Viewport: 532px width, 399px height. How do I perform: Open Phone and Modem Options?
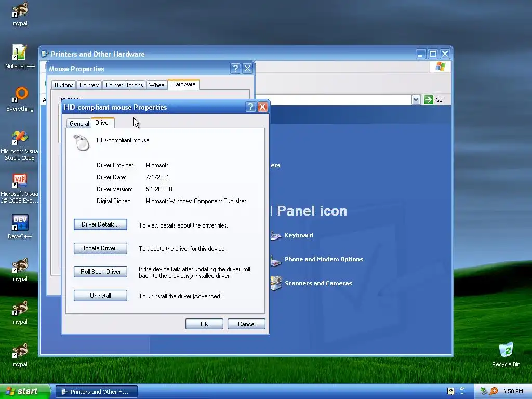(x=323, y=259)
